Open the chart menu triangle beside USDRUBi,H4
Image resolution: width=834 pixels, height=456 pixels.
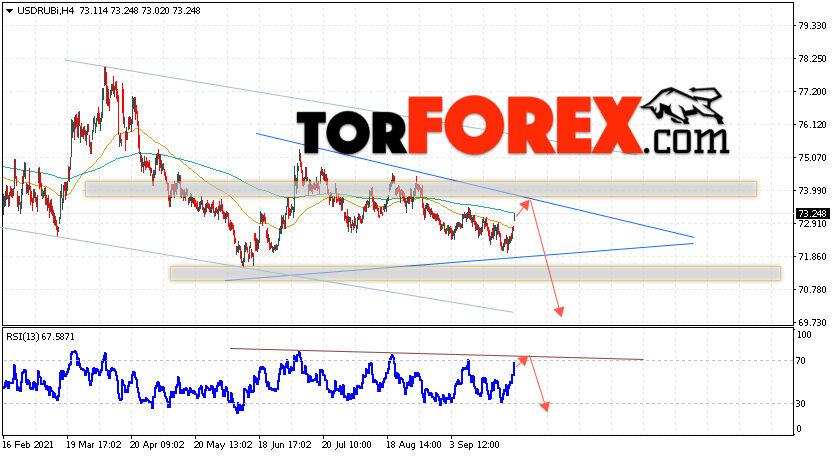pos(9,11)
